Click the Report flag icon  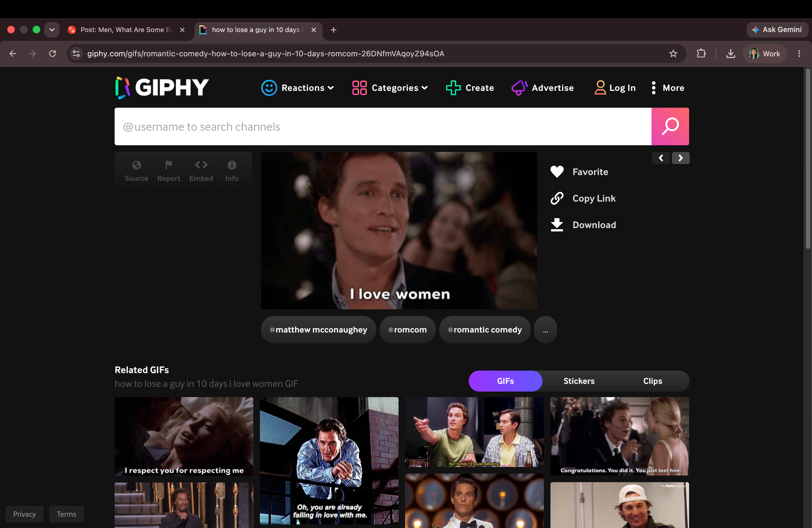tap(168, 165)
